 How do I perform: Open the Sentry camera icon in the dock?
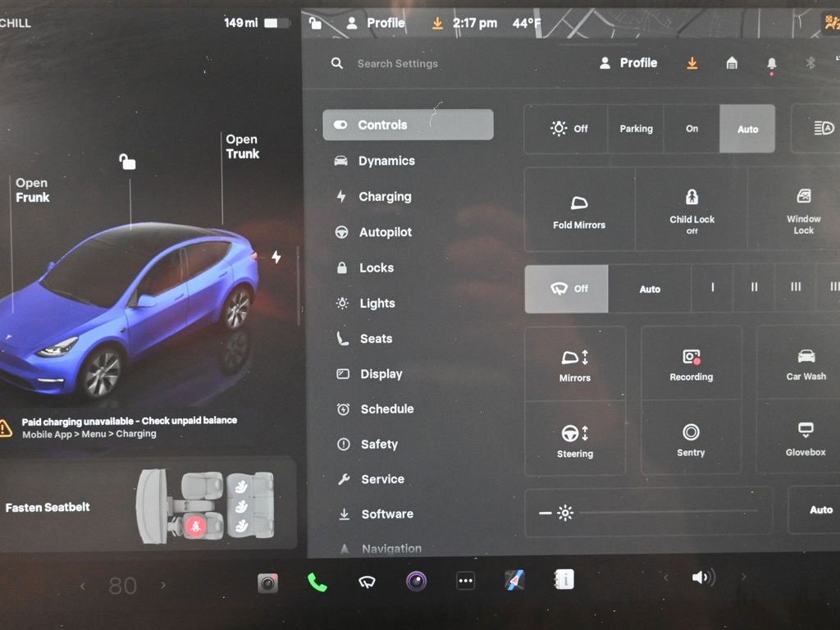(415, 580)
